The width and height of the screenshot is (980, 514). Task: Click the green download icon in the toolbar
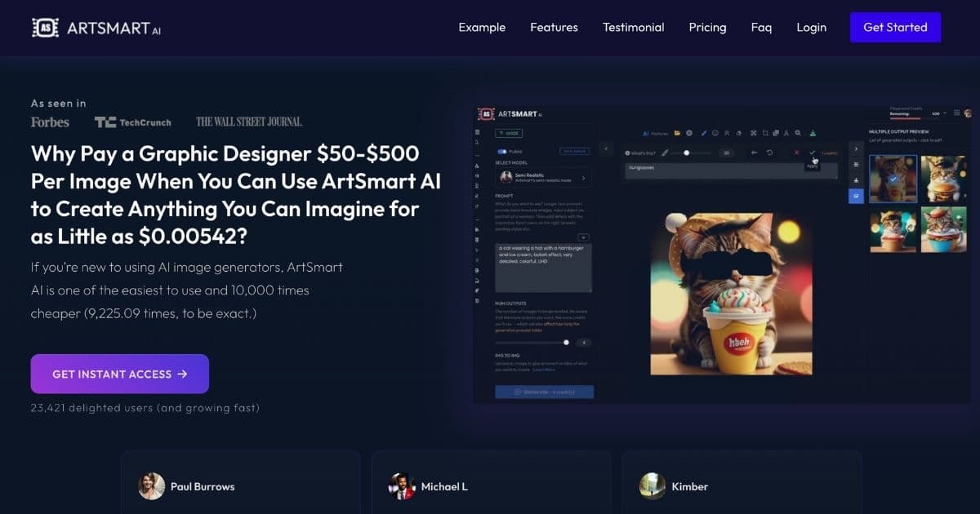pos(813,133)
